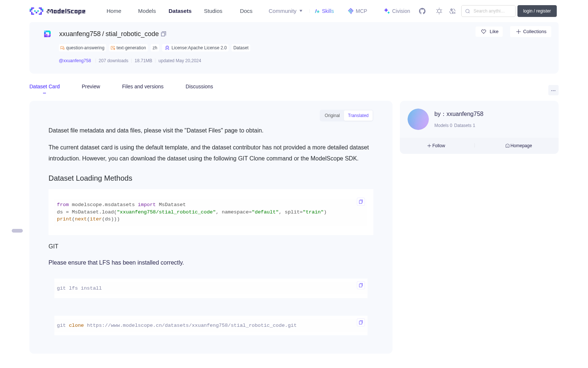
Task: Follow the author xxuanfeng758
Action: tap(436, 146)
